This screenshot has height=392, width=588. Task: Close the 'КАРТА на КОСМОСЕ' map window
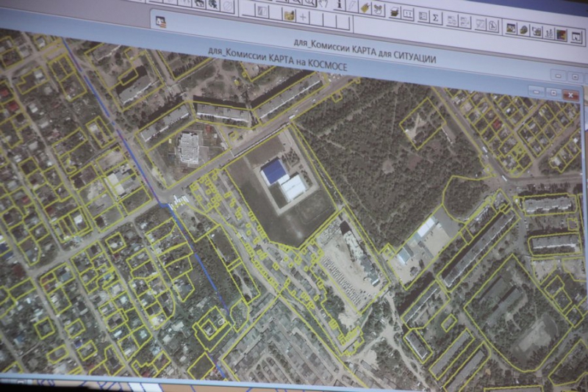(570, 95)
